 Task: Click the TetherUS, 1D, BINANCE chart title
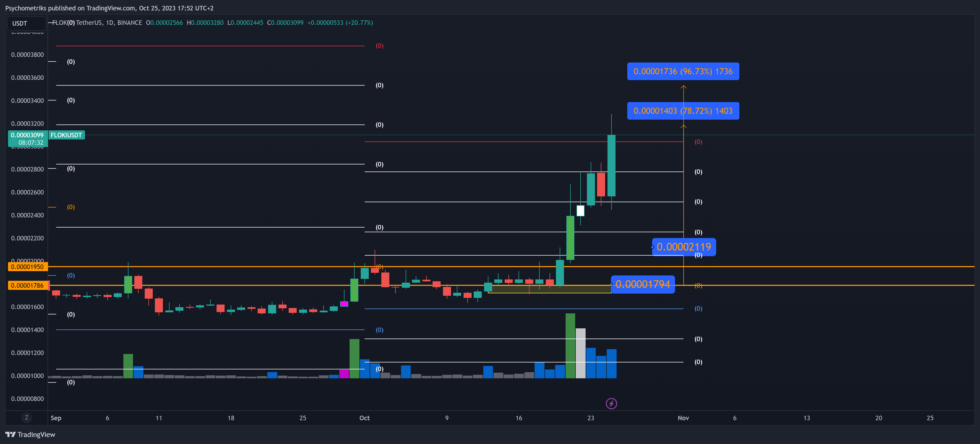point(109,23)
